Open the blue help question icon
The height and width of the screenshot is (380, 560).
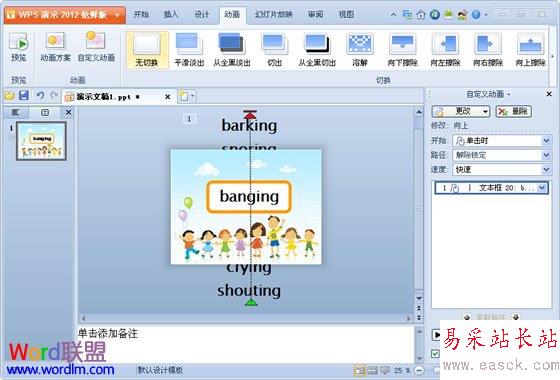tap(476, 15)
